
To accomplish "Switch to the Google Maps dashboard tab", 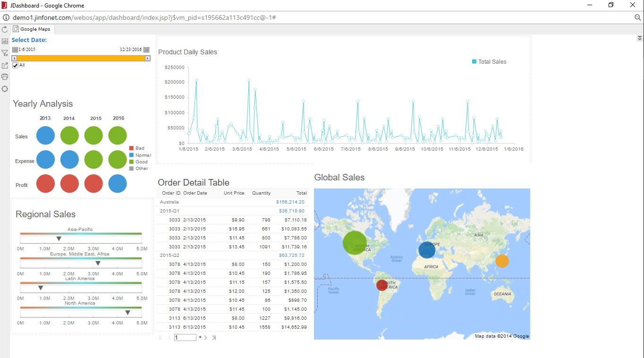I will [32, 29].
